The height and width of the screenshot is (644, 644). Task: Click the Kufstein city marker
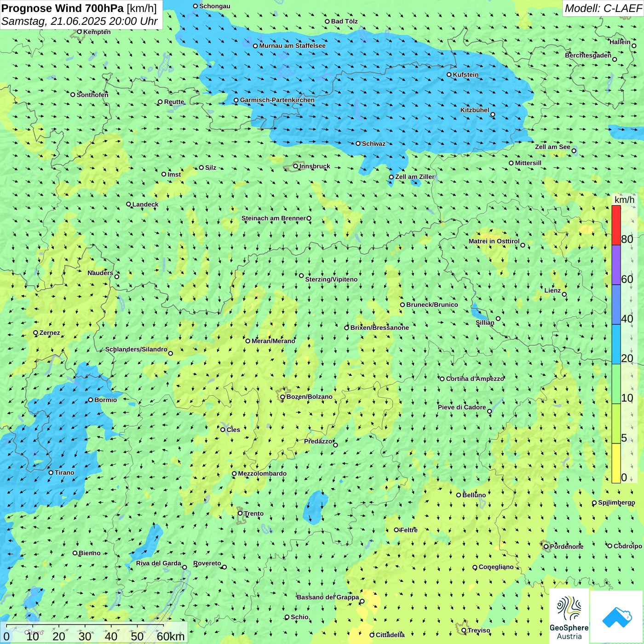click(449, 75)
